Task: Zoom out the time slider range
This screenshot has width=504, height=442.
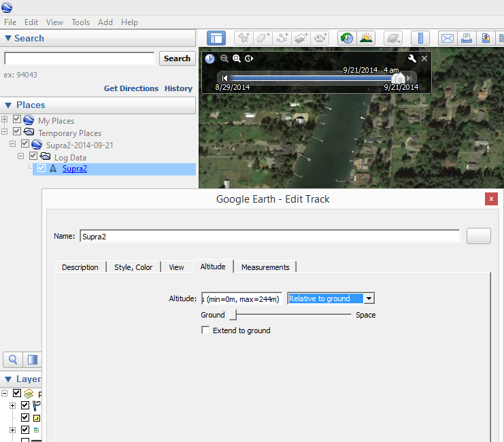Action: pyautogui.click(x=224, y=58)
